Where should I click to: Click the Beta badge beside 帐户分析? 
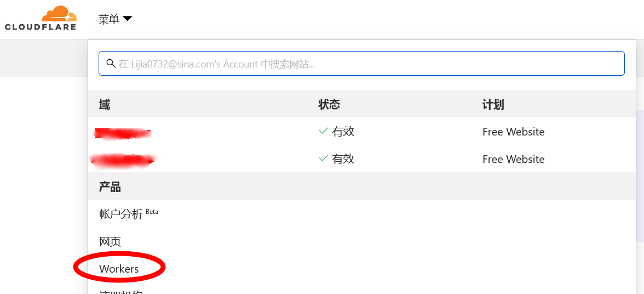152,211
